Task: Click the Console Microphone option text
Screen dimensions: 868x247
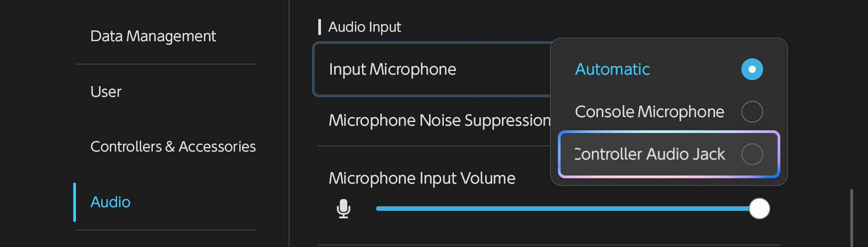Action: [650, 111]
